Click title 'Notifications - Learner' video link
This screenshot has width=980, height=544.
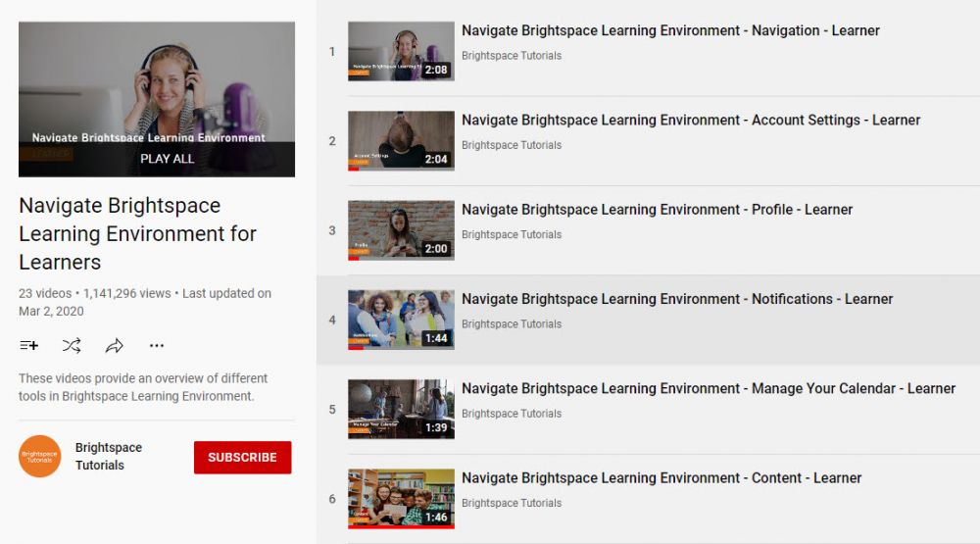(x=677, y=299)
